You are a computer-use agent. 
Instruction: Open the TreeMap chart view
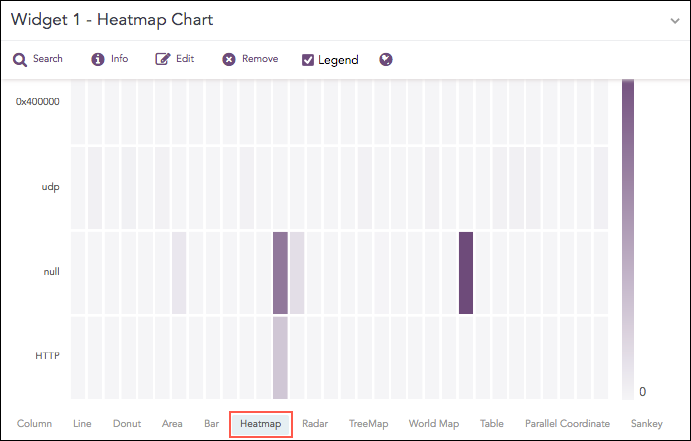coord(368,424)
